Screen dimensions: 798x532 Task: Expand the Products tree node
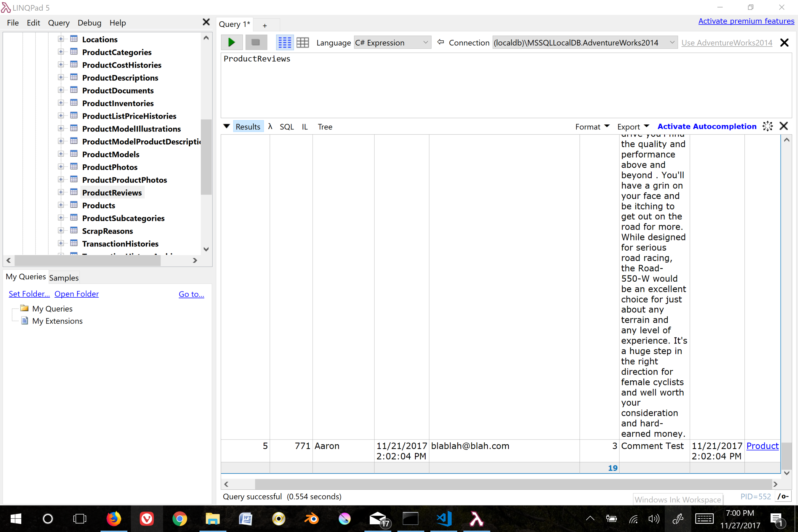pyautogui.click(x=61, y=205)
